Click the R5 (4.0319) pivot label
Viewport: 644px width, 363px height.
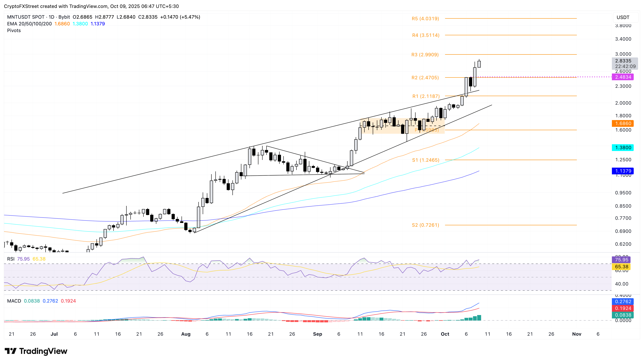click(x=425, y=18)
